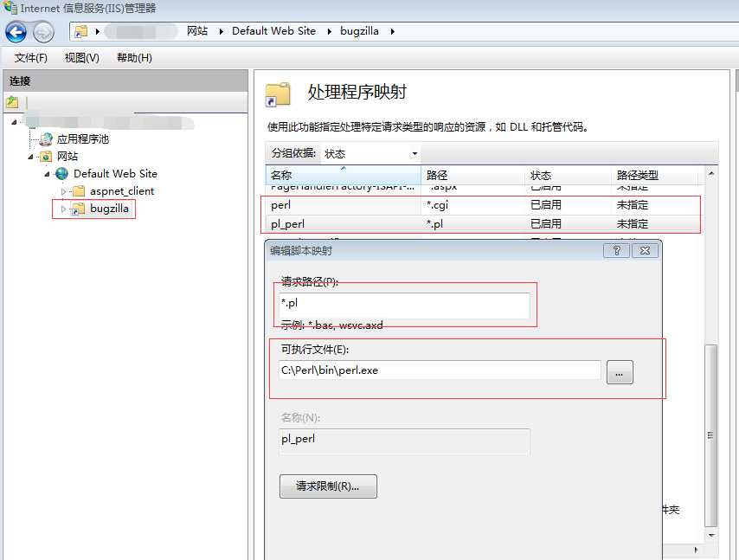
Task: Sort by the 名称 column header
Action: coord(343,175)
